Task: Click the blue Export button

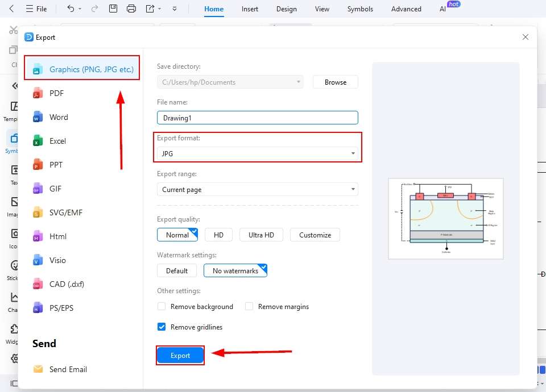Action: [x=180, y=356]
